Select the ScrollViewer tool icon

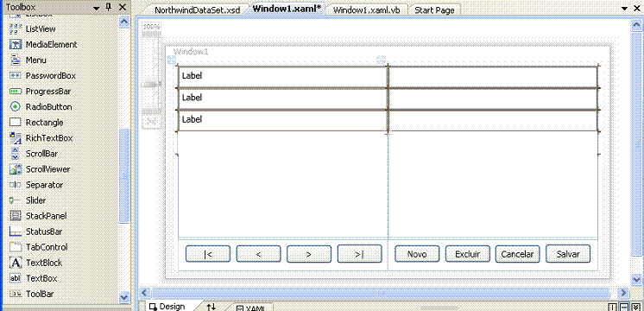16,169
